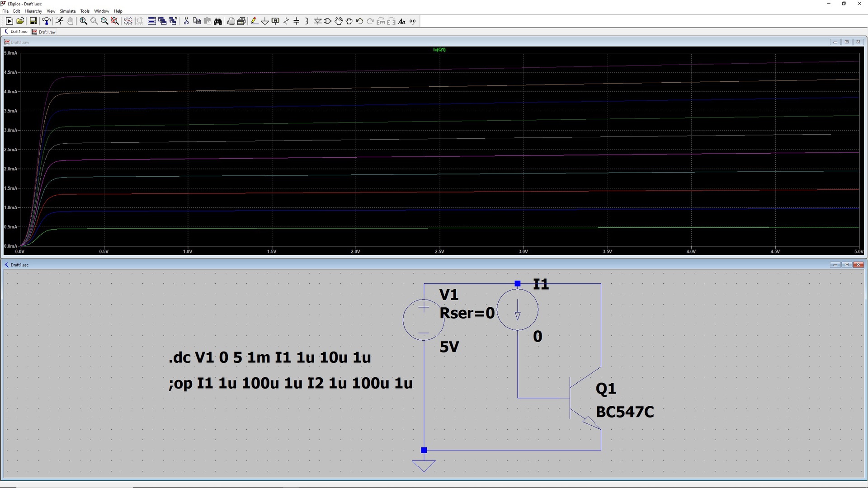Click the SPICE directive .op icon
Viewport: 868px width, 488px height.
[x=412, y=21]
